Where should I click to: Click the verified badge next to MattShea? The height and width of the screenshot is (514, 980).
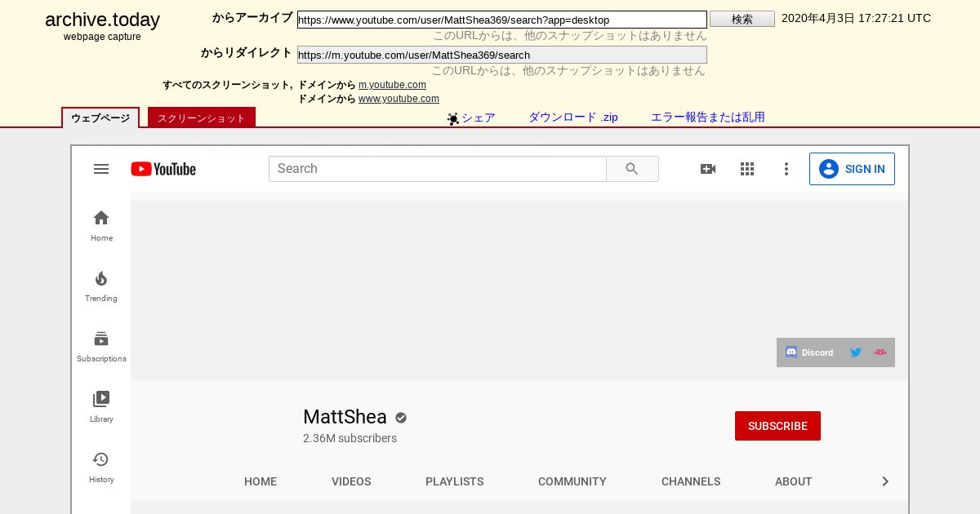[x=401, y=418]
